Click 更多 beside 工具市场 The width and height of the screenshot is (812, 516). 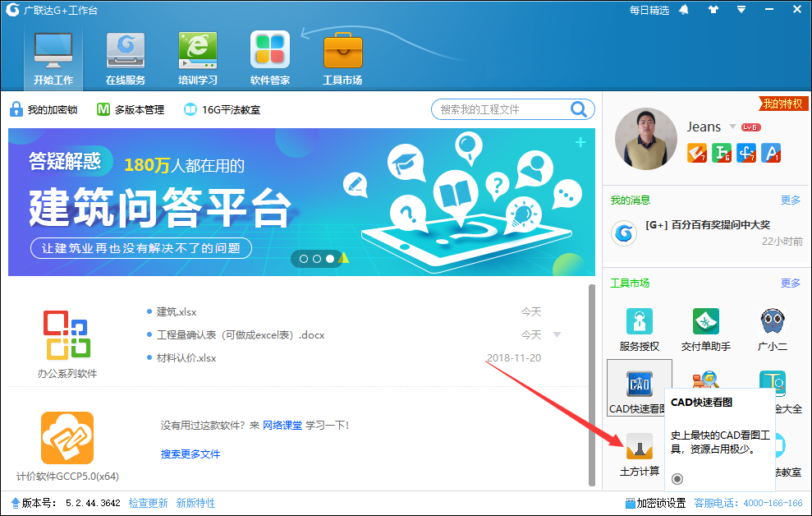point(791,283)
